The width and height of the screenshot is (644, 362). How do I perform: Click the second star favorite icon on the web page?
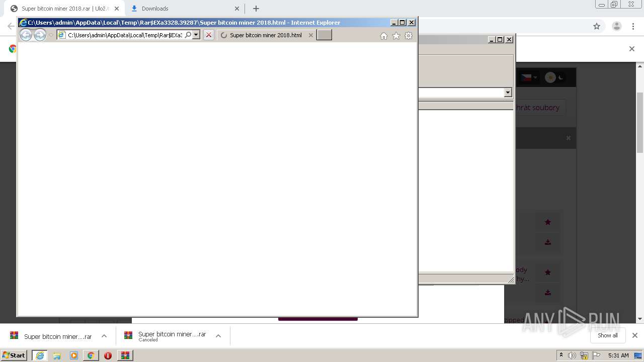coord(548,272)
